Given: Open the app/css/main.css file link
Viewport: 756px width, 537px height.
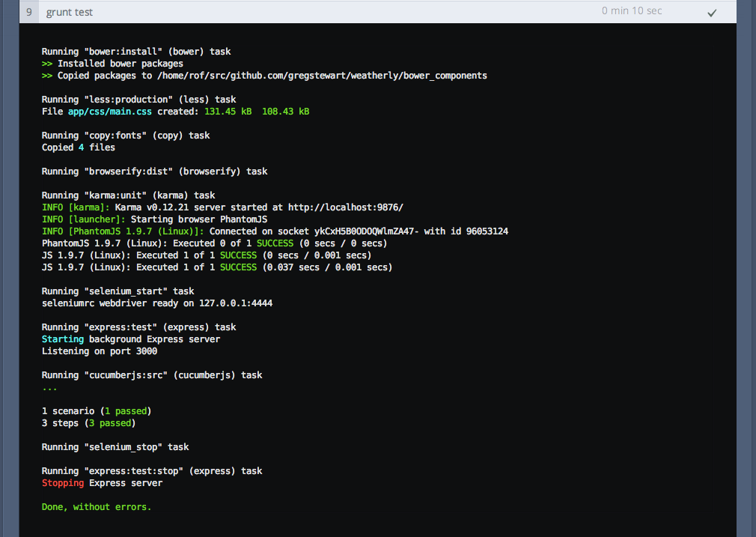Looking at the screenshot, I should coord(109,111).
